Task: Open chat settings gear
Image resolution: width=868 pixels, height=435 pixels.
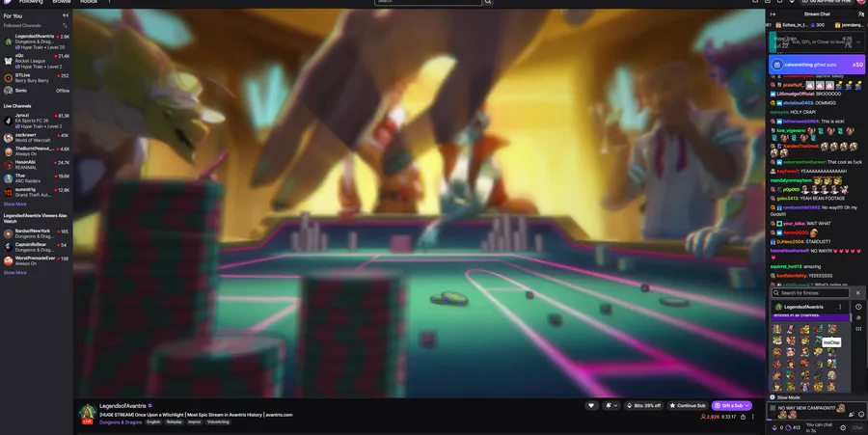Action: (843, 428)
